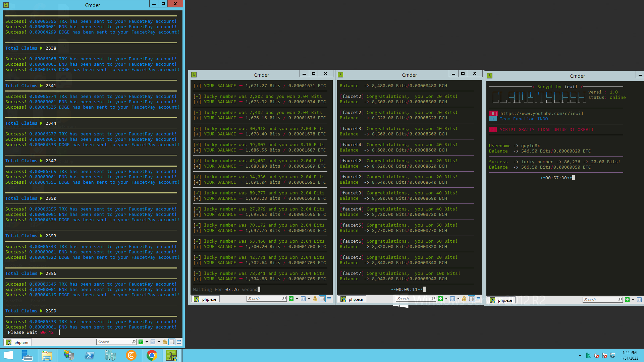Select the php.exe tab in YOUR BALANCE Cmder window
The height and width of the screenshot is (362, 644).
click(206, 299)
